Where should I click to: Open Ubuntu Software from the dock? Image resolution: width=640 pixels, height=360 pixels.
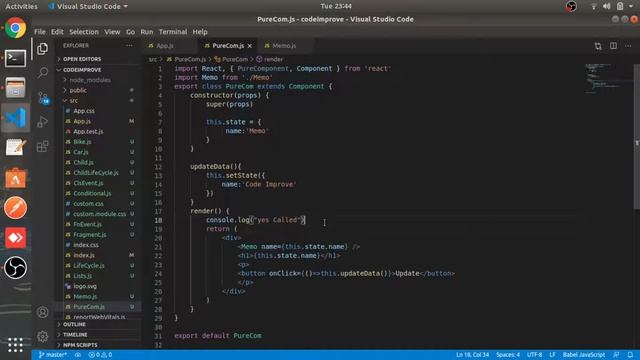[16, 178]
